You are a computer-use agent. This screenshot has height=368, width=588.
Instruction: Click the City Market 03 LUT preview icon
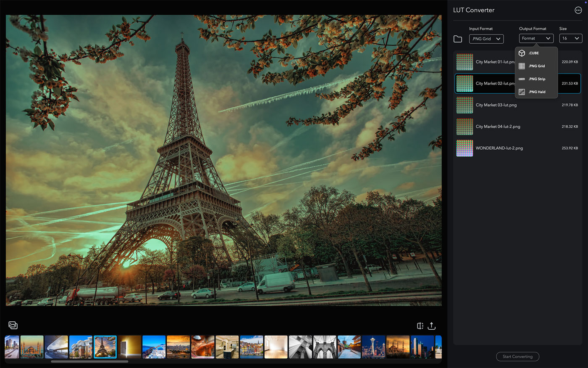[x=465, y=105]
